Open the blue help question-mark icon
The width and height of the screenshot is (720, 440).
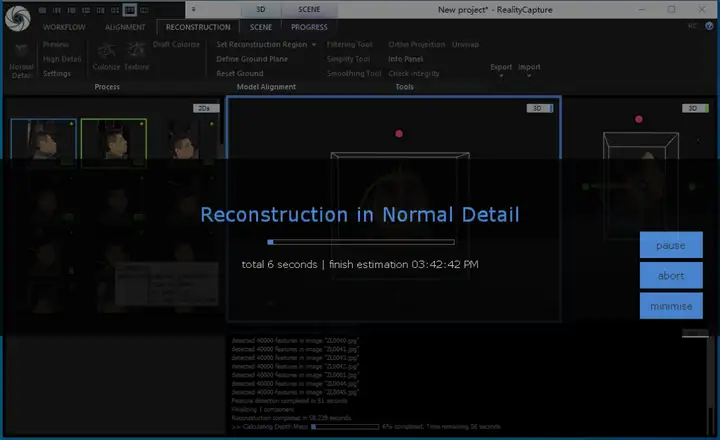pos(709,26)
